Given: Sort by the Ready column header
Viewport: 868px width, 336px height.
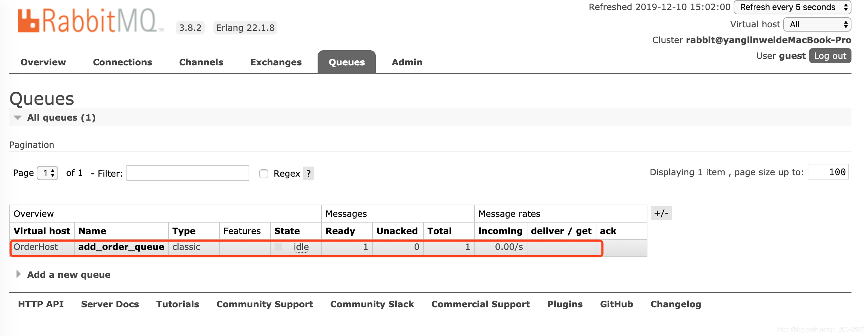Looking at the screenshot, I should [340, 231].
